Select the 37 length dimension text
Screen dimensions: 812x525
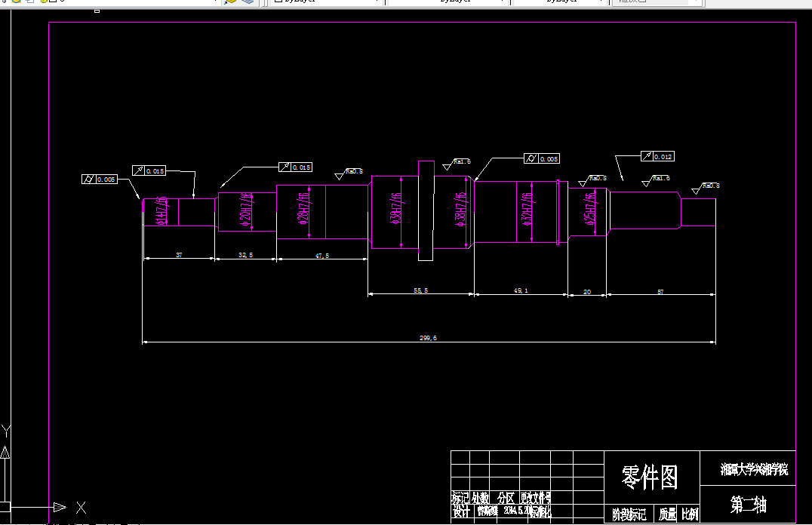(x=179, y=255)
